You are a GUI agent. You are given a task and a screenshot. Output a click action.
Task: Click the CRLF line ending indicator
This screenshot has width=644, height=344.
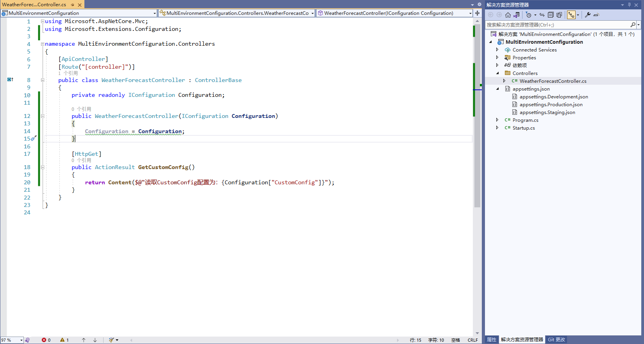(x=473, y=340)
